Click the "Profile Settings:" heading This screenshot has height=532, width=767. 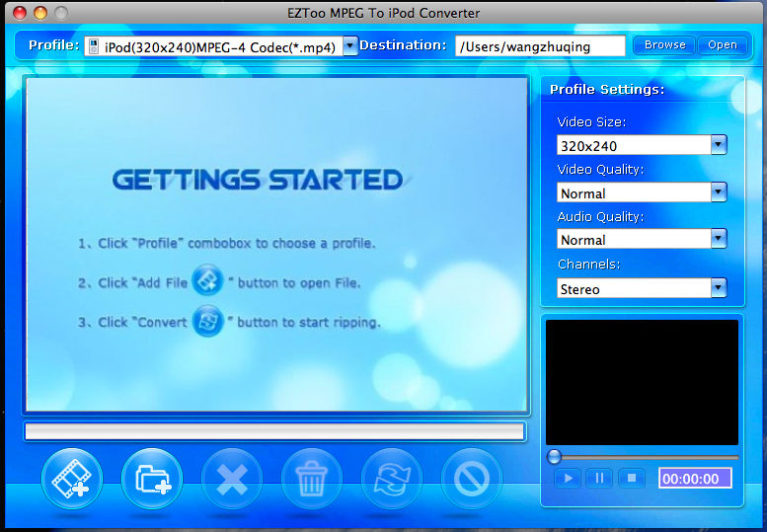(x=607, y=90)
